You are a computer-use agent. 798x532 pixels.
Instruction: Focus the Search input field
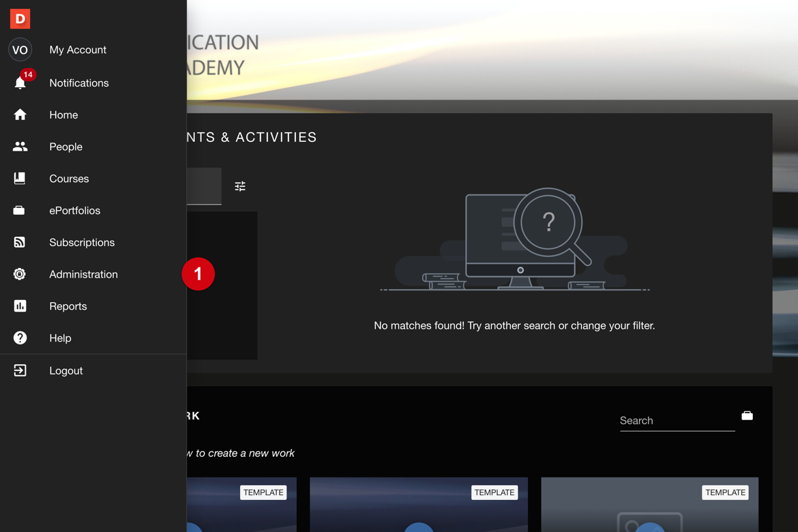677,421
